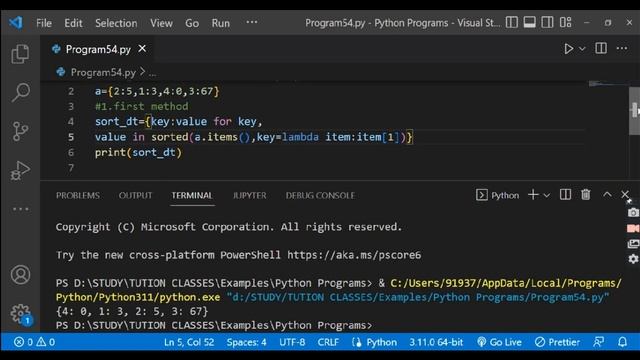Image resolution: width=640 pixels, height=360 pixels.
Task: Click the video record overlay icon
Action: pyautogui.click(x=633, y=228)
